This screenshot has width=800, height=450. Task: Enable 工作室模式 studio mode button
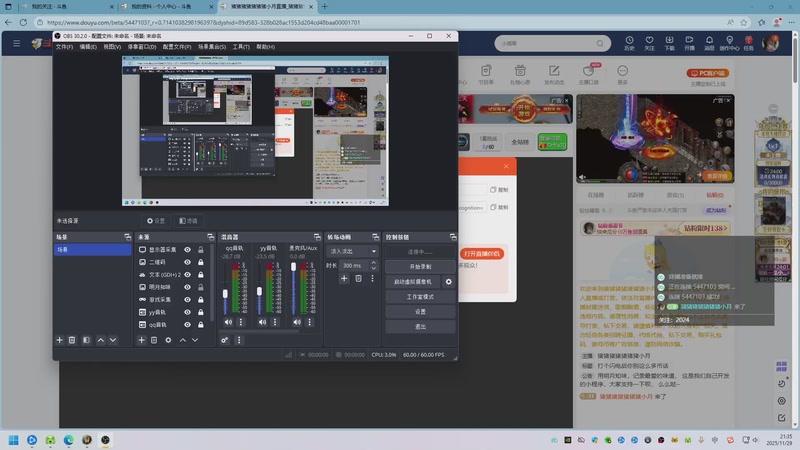420,296
